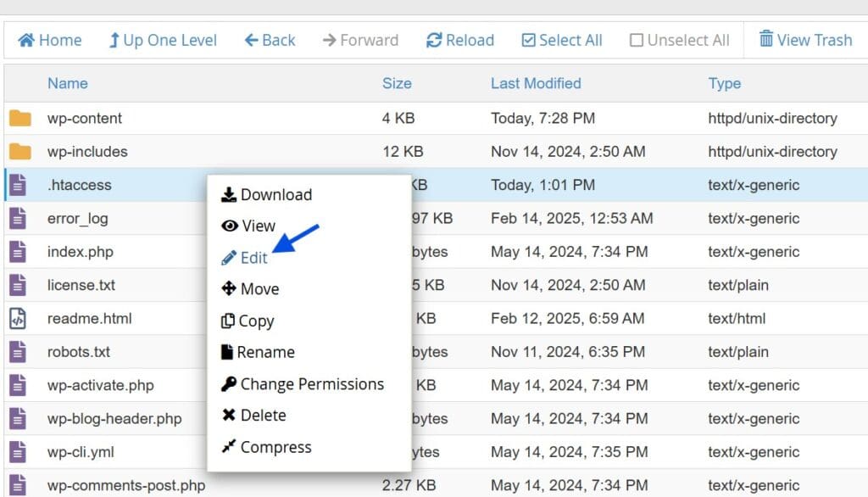Select Compress in the context menu
Image resolution: width=868 pixels, height=497 pixels.
click(266, 447)
